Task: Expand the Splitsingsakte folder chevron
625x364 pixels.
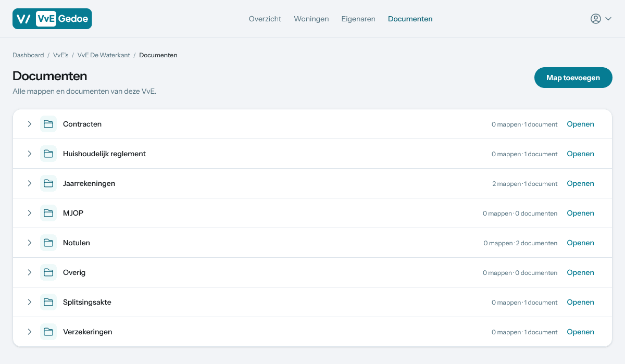Action: tap(30, 302)
